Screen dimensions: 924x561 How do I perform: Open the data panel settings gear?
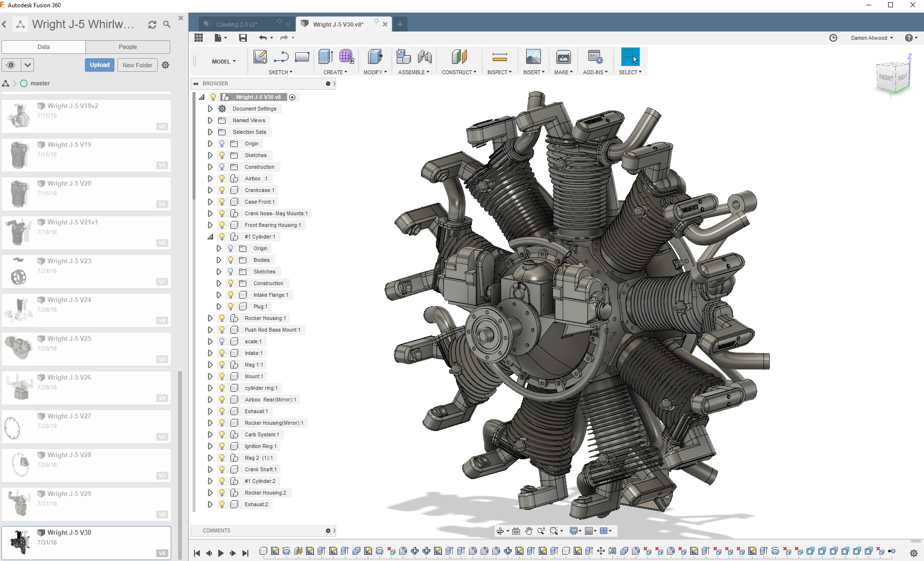point(165,65)
